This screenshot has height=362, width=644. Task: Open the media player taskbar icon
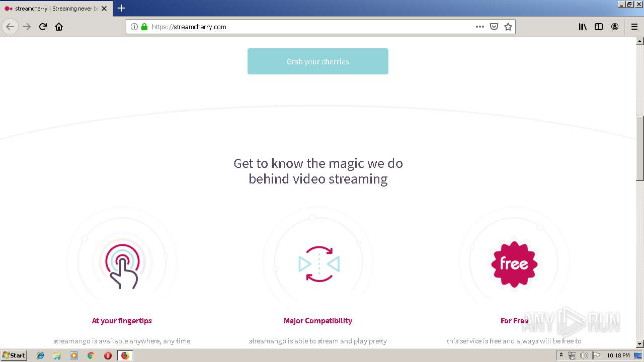(x=74, y=355)
